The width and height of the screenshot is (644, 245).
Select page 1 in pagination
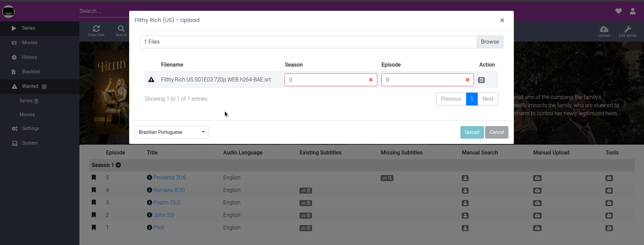tap(472, 99)
